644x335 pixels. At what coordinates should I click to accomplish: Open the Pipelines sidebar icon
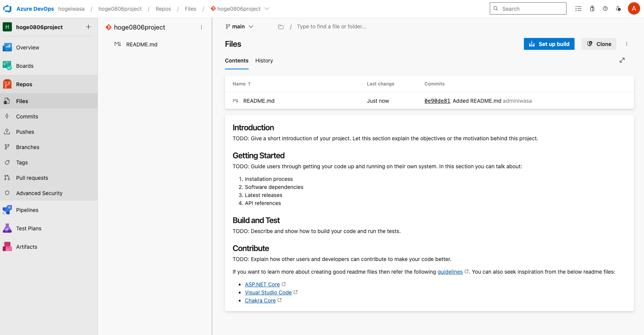click(7, 210)
